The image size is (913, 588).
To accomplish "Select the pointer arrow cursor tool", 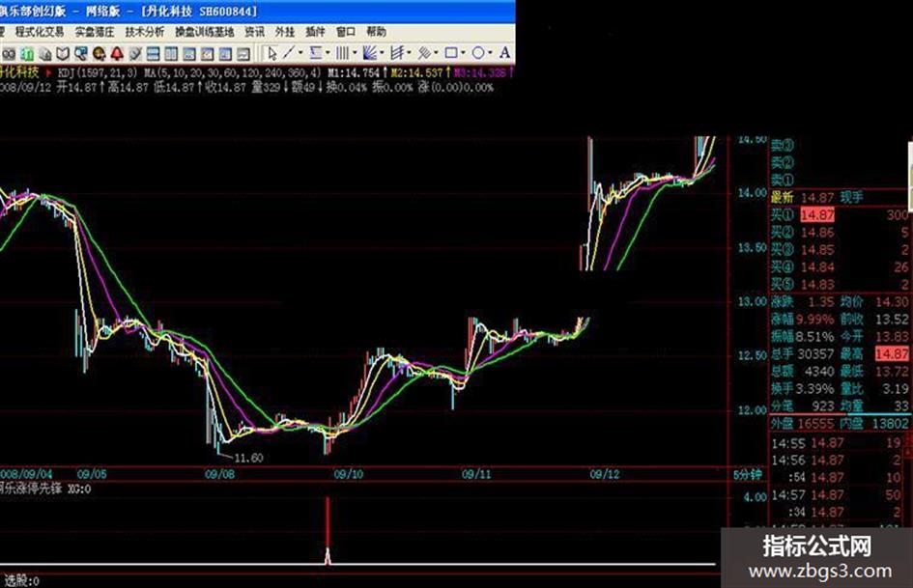I will (x=271, y=53).
